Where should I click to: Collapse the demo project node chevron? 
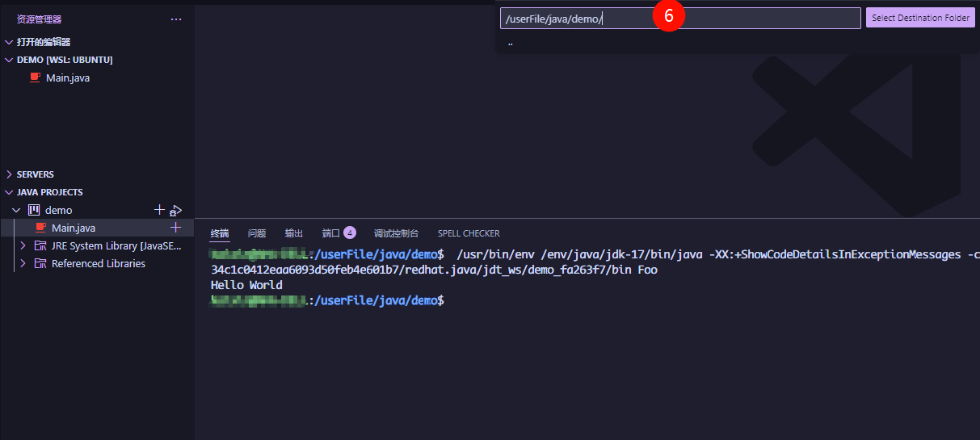click(x=17, y=210)
